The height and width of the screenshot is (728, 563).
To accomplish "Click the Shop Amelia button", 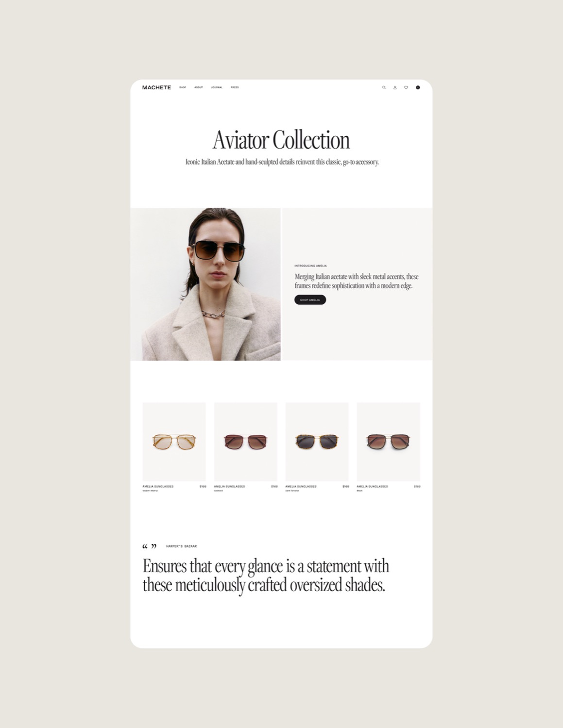I will pos(310,300).
